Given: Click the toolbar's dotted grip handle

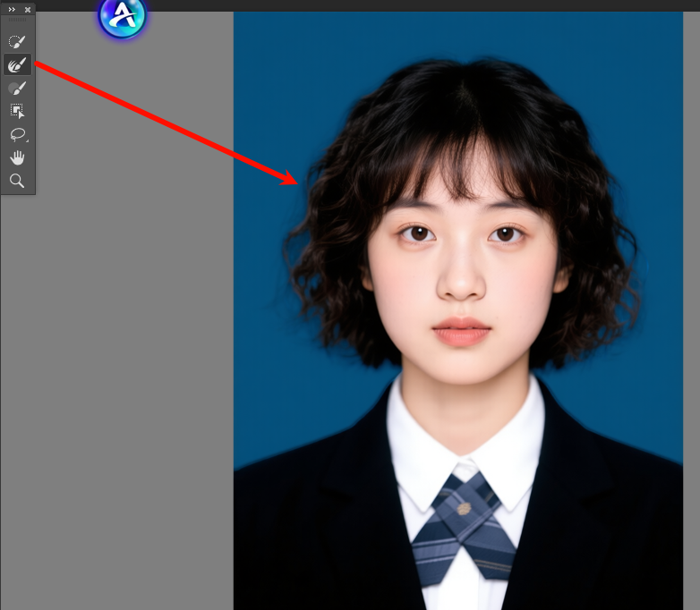Looking at the screenshot, I should (18, 20).
